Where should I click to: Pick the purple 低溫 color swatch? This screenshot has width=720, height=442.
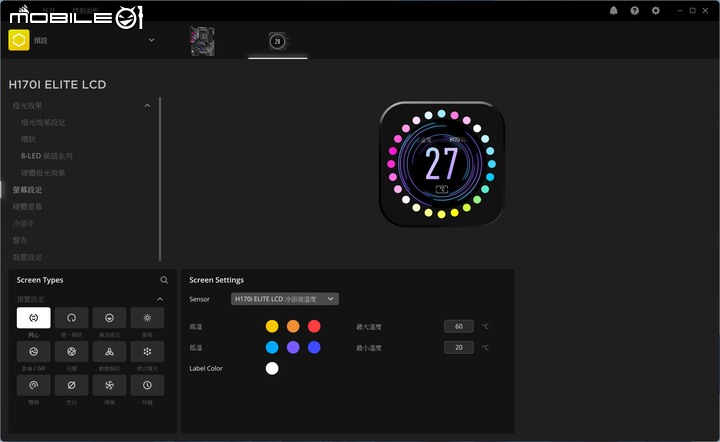pyautogui.click(x=293, y=347)
